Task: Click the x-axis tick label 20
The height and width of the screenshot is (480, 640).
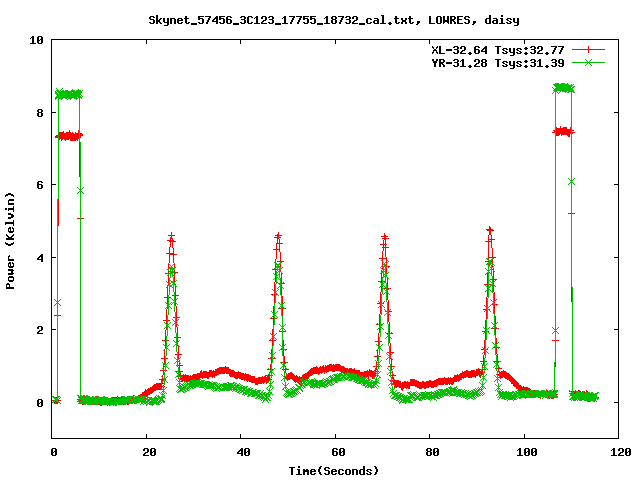Action: click(x=149, y=452)
